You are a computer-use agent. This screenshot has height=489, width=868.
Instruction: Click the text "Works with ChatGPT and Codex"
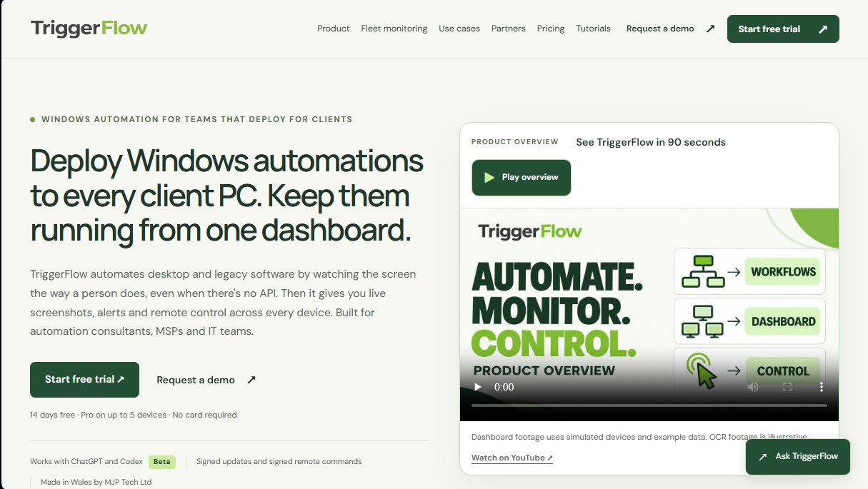coord(87,462)
